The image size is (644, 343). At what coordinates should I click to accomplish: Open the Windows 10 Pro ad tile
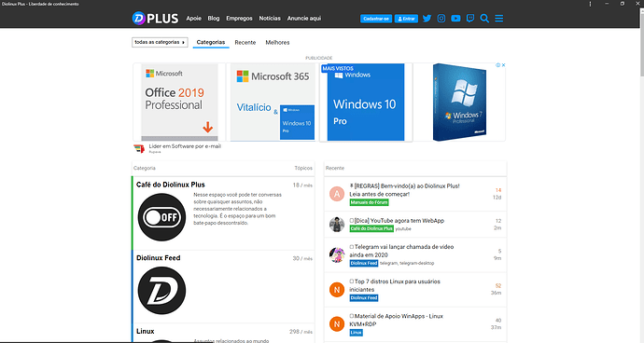click(x=366, y=103)
